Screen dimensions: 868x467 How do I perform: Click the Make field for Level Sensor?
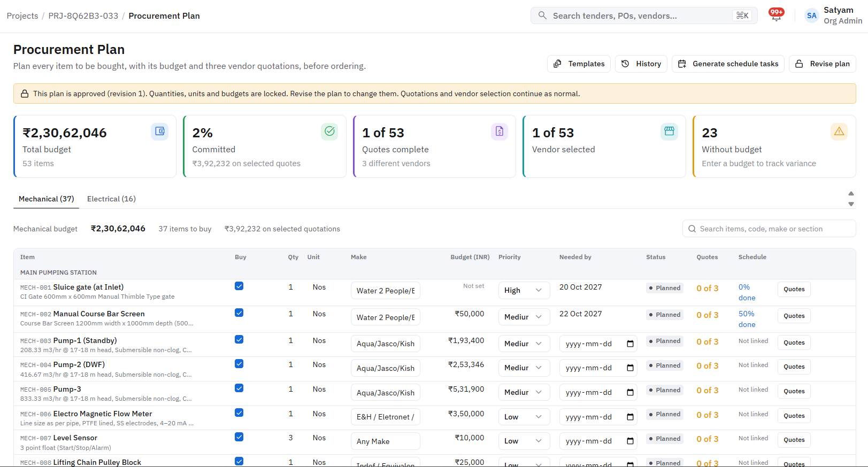tap(386, 441)
